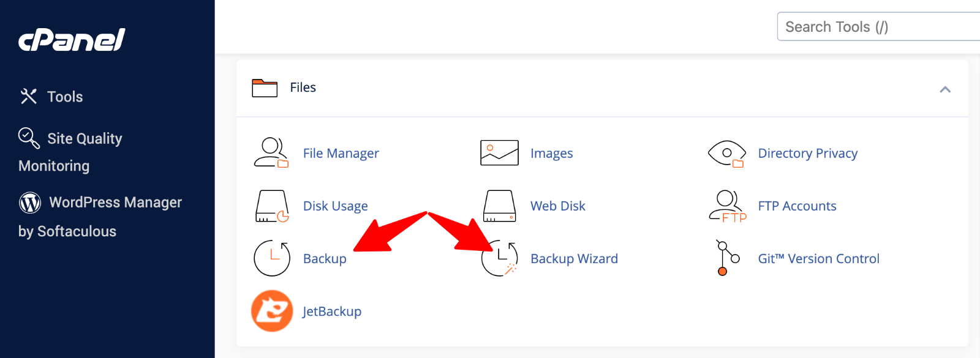Viewport: 980px width, 358px height.
Task: Click the Web Disk drive icon
Action: click(499, 206)
